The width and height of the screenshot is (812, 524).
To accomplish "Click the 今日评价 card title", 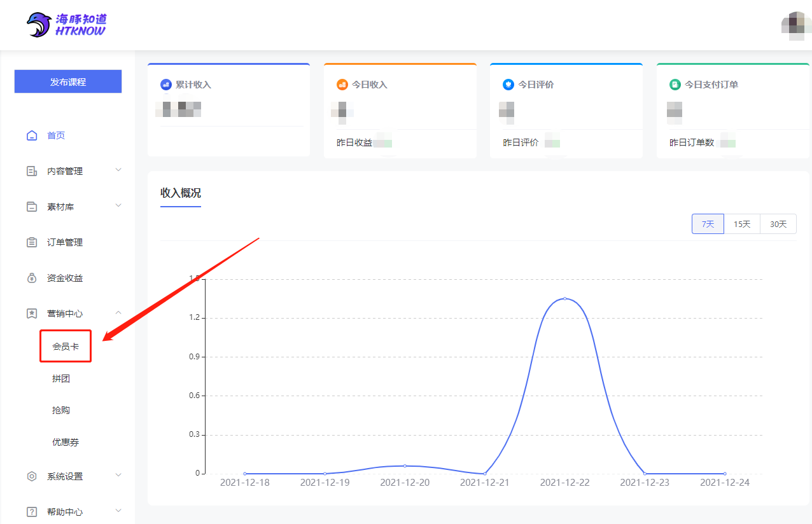I will click(536, 85).
